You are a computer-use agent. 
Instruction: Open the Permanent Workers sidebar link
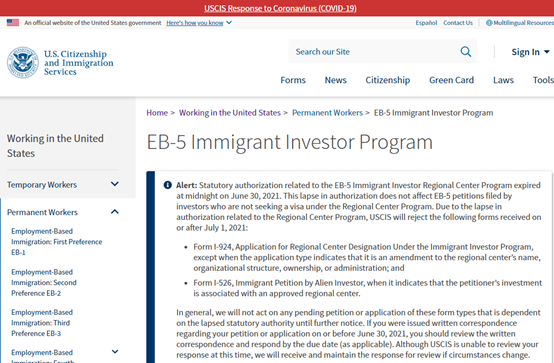coord(42,212)
